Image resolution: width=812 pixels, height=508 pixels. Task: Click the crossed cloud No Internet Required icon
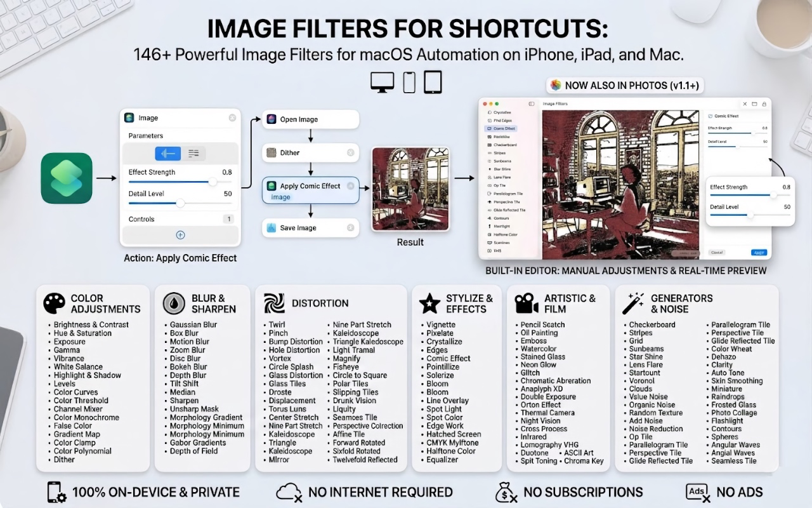tap(289, 492)
